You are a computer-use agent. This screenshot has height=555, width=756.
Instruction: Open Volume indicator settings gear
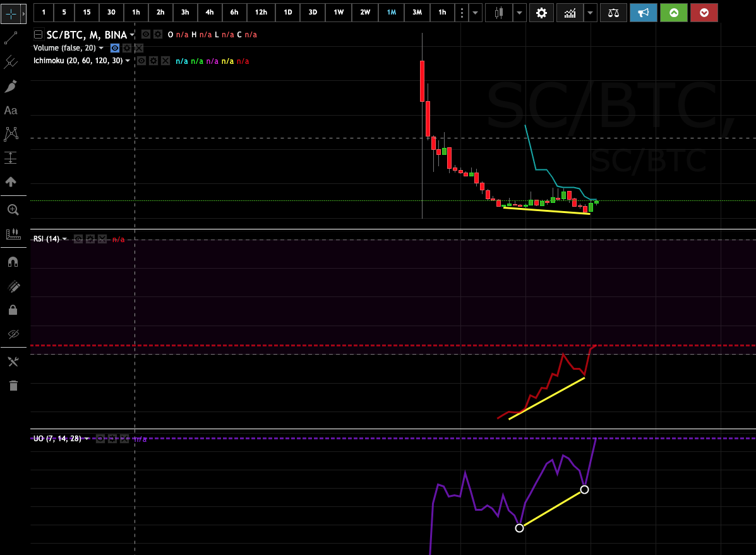(127, 48)
